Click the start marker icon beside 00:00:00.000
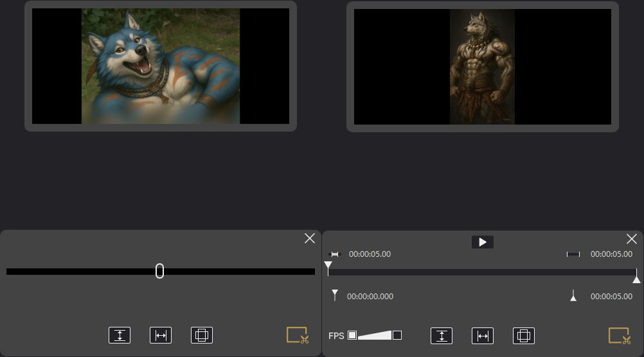This screenshot has height=357, width=644. pos(335,295)
